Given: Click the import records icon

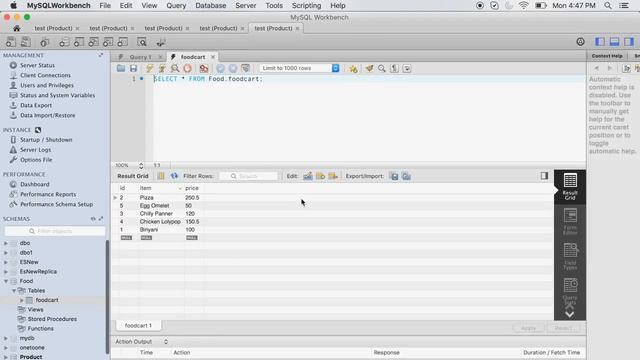Looking at the screenshot, I should [407, 176].
